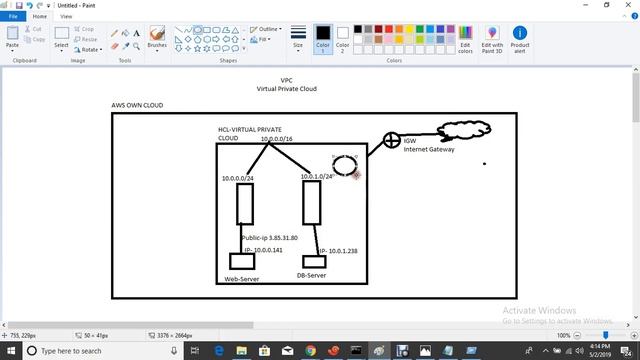Open the Brushes dropdown arrow
The image size is (640, 360).
(157, 51)
